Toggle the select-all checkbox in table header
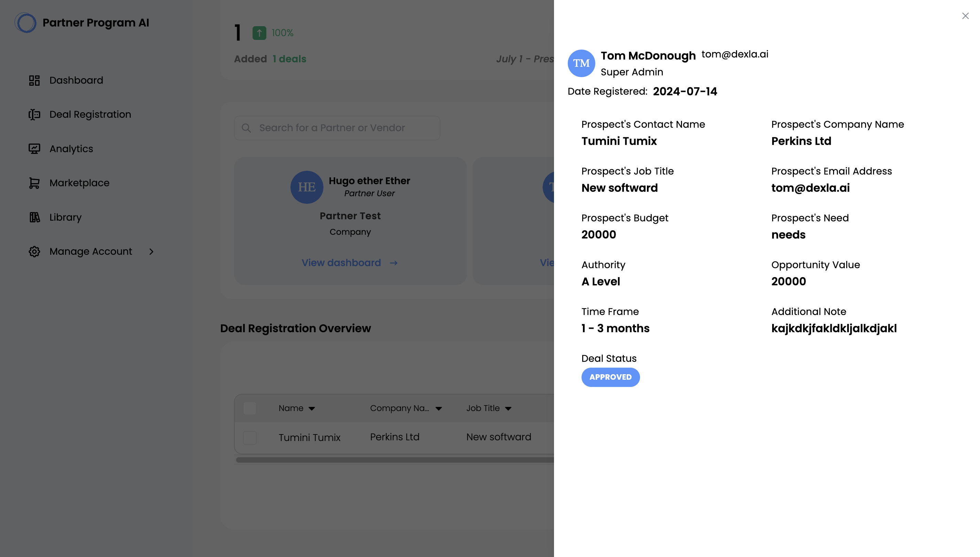The height and width of the screenshot is (557, 980). 249,408
